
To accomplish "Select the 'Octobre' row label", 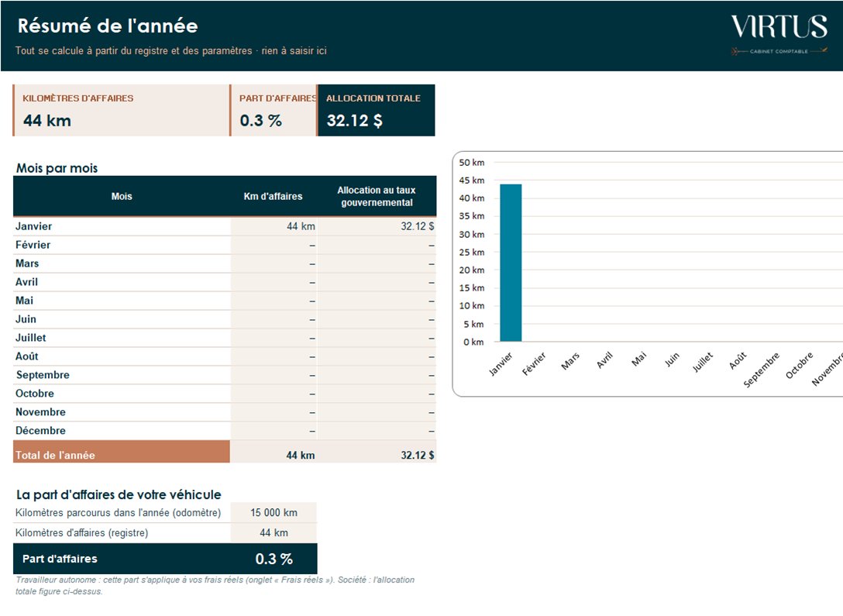I will click(x=34, y=394).
